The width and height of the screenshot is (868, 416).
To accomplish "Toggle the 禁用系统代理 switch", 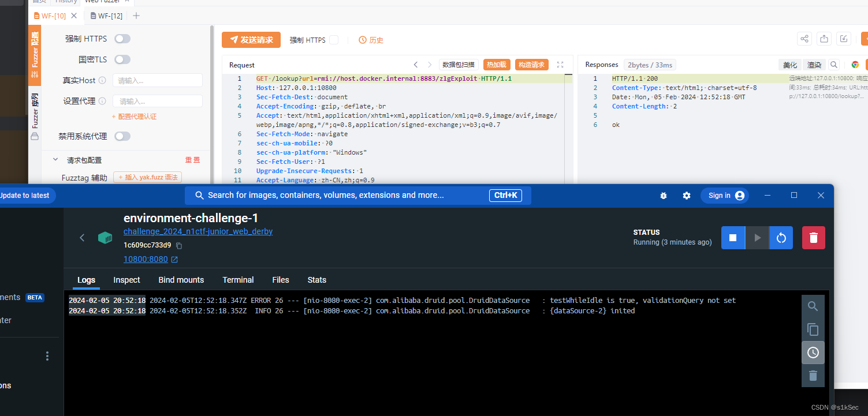I will pyautogui.click(x=122, y=136).
